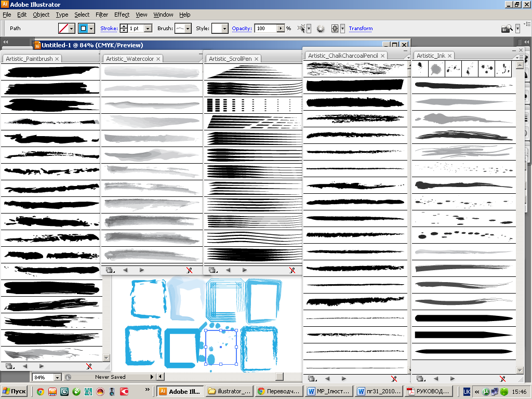The width and height of the screenshot is (532, 399).
Task: Close the Artistic_Ink tab
Action: [x=449, y=56]
